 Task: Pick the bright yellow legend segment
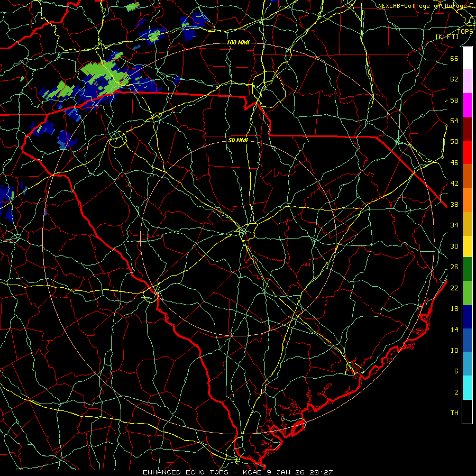[x=467, y=246]
